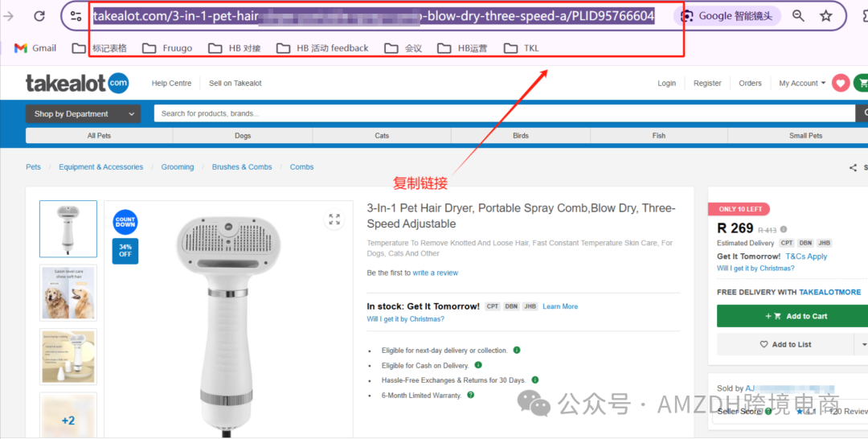Expand product image to fullscreen
Image resolution: width=868 pixels, height=439 pixels.
(334, 219)
